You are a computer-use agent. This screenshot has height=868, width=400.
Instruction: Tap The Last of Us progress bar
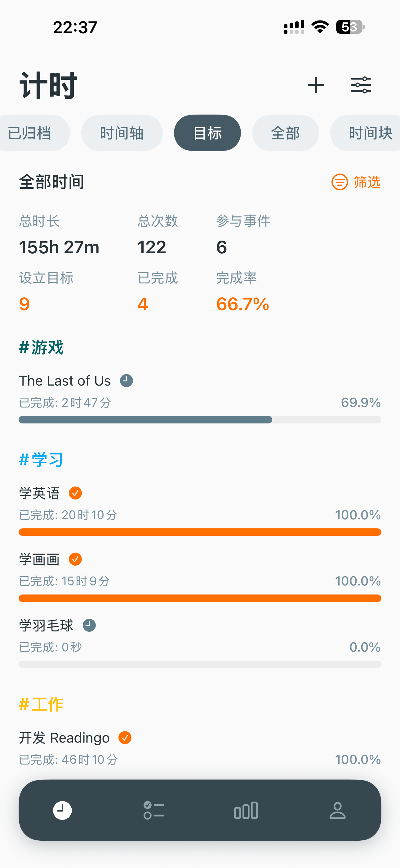click(x=200, y=419)
